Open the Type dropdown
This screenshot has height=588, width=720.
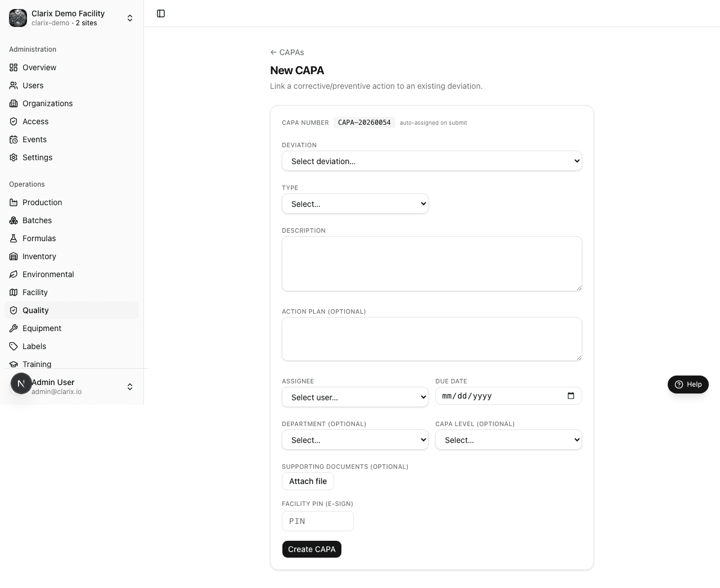point(355,204)
